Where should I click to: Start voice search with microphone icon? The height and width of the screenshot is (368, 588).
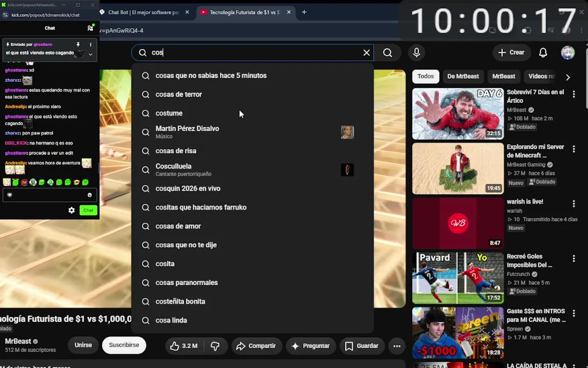416,53
